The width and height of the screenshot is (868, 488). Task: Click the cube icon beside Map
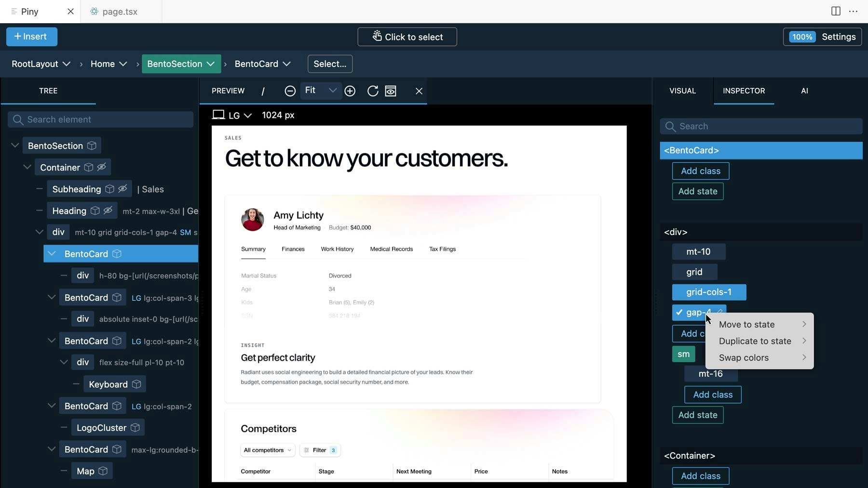[x=103, y=471]
